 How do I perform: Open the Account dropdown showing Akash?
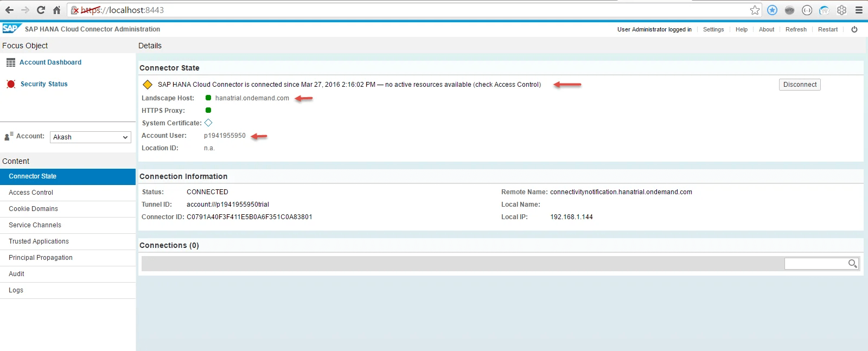pos(91,137)
